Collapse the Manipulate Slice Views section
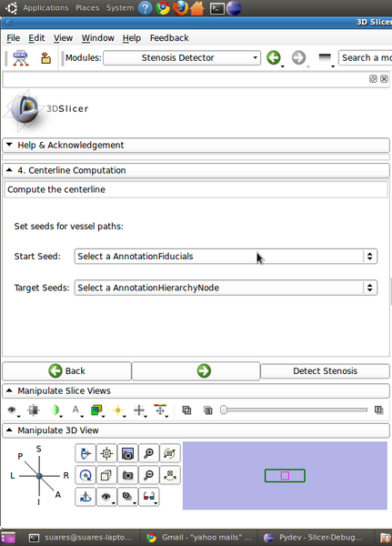392x546 pixels. pos(196,390)
